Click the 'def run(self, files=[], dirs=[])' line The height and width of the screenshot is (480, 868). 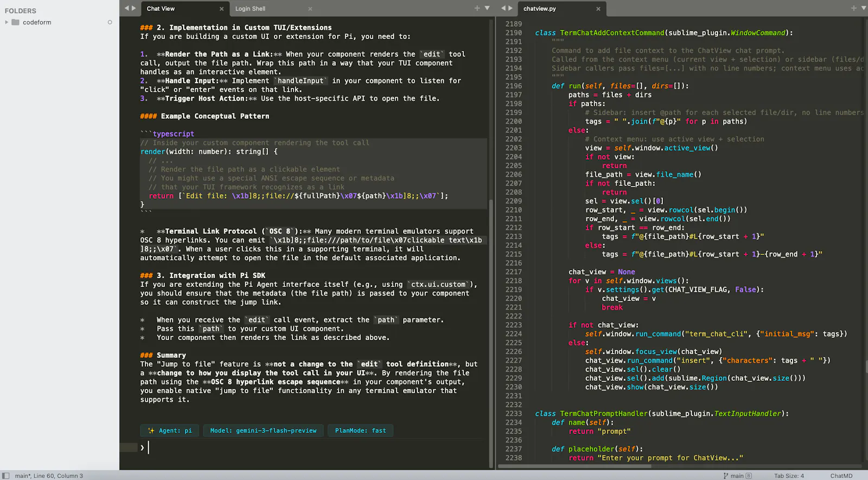click(620, 86)
